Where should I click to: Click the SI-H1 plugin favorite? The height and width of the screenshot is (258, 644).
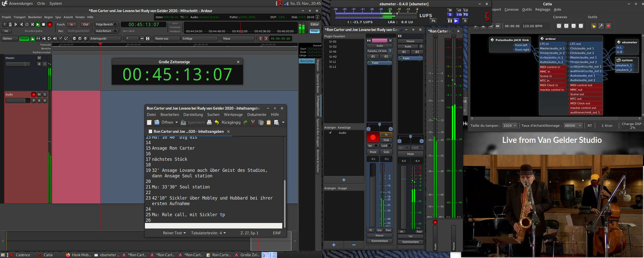click(x=333, y=51)
